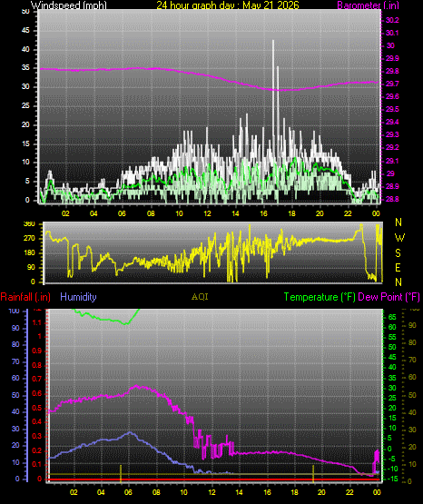Select the Rainfall (.in) legend label

tap(25, 297)
